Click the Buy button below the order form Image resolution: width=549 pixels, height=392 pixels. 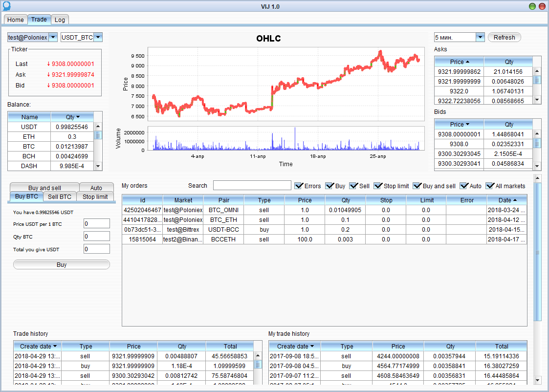pos(62,264)
